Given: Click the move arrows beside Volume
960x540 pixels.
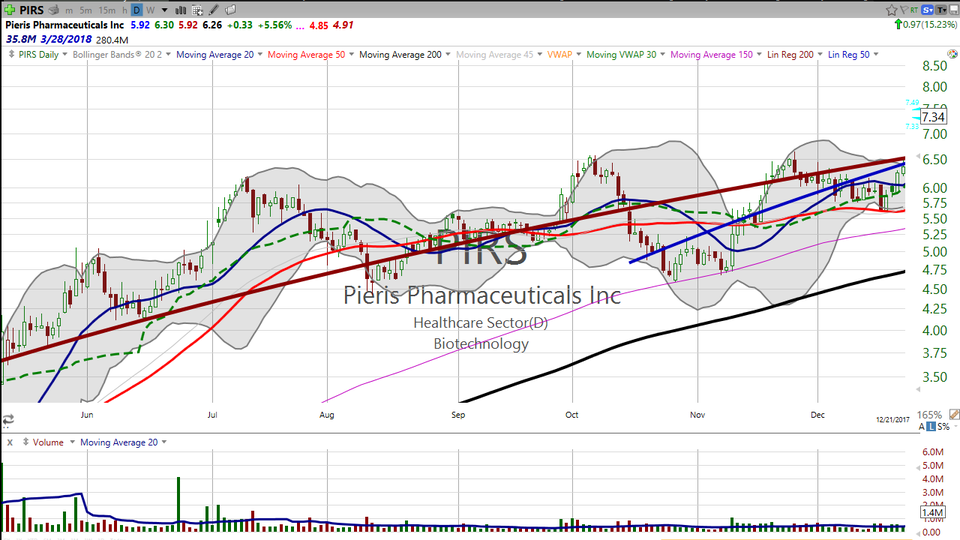Looking at the screenshot, I should tap(26, 441).
